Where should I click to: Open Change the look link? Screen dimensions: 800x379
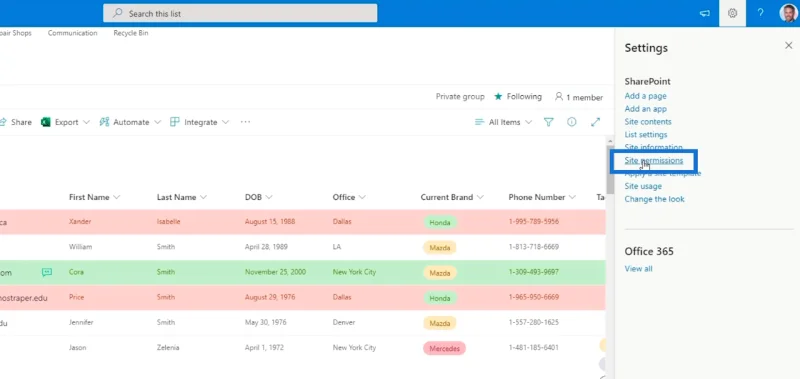click(655, 199)
